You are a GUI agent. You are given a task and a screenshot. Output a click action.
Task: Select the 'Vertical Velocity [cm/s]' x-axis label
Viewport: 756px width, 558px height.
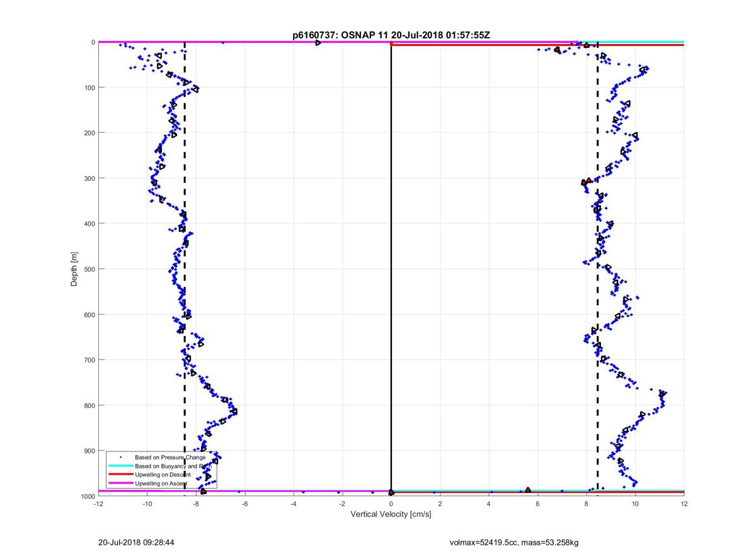point(391,514)
